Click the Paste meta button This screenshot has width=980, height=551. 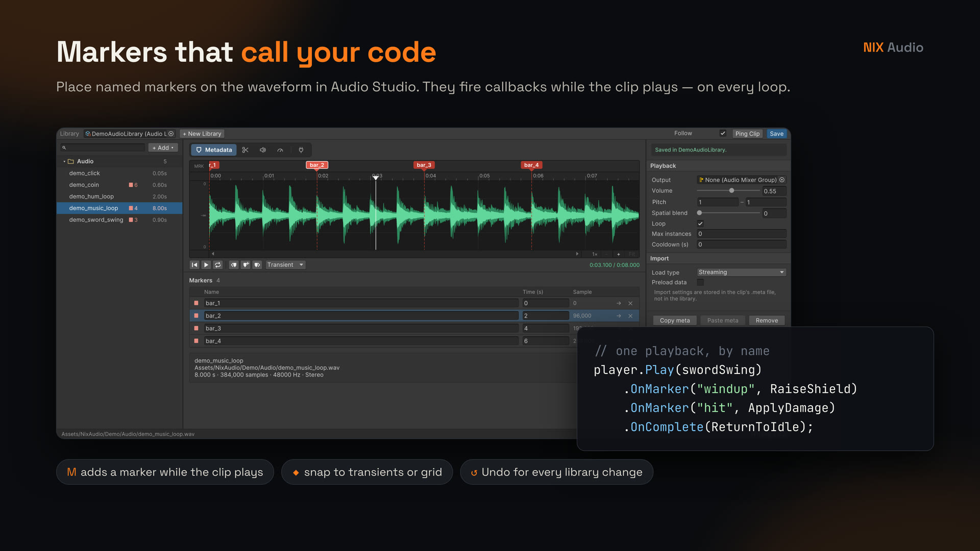pos(723,320)
